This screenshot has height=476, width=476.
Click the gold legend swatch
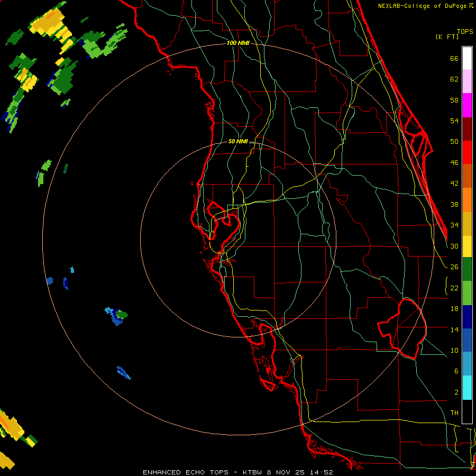(467, 224)
